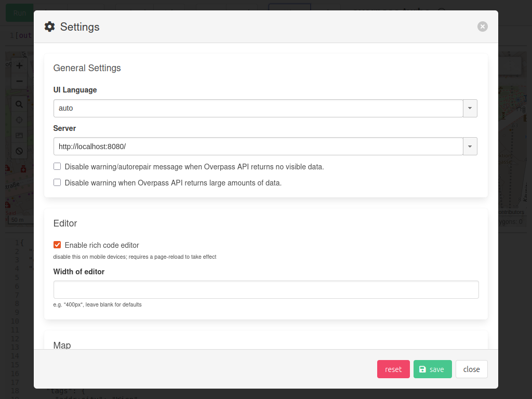This screenshot has height=399, width=532.
Task: Save settings with the green save button
Action: 432,369
